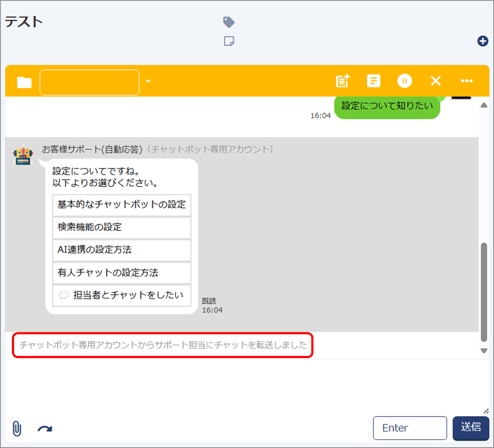Click the transfer notice about サポート担当
This screenshot has width=494, height=448.
163,345
